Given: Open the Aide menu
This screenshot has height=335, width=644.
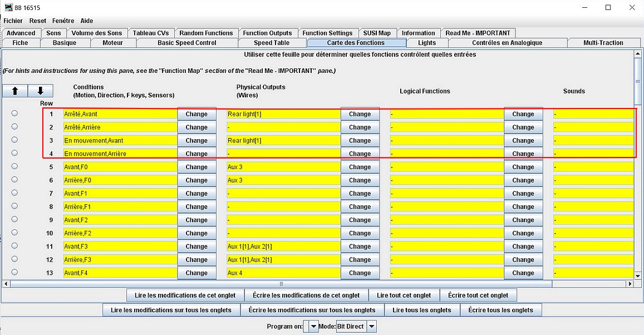Looking at the screenshot, I should coord(87,21).
